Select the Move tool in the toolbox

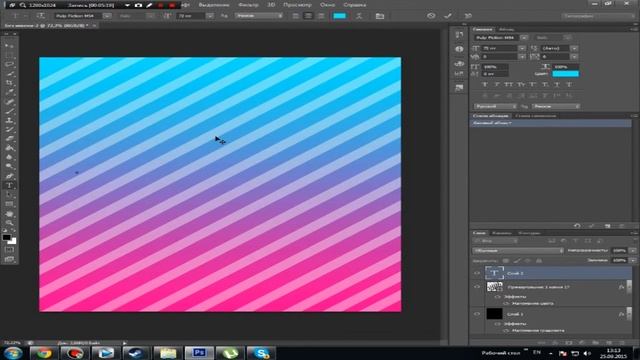(x=9, y=45)
